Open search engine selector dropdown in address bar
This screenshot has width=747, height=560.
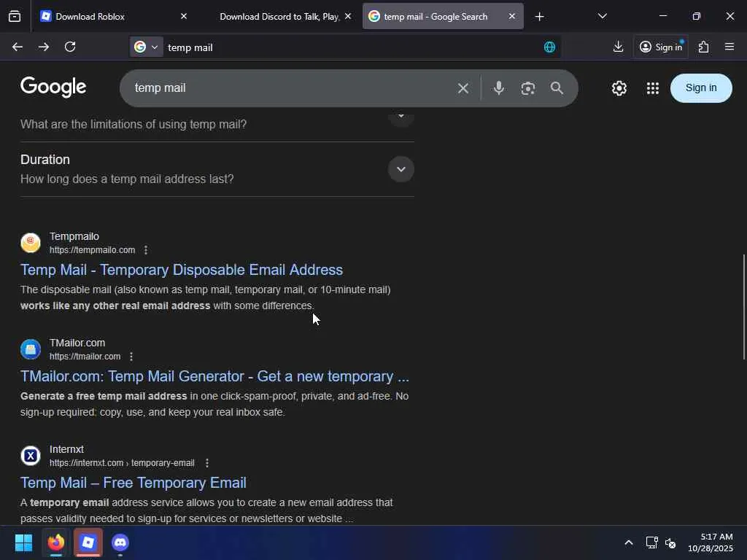tap(146, 47)
